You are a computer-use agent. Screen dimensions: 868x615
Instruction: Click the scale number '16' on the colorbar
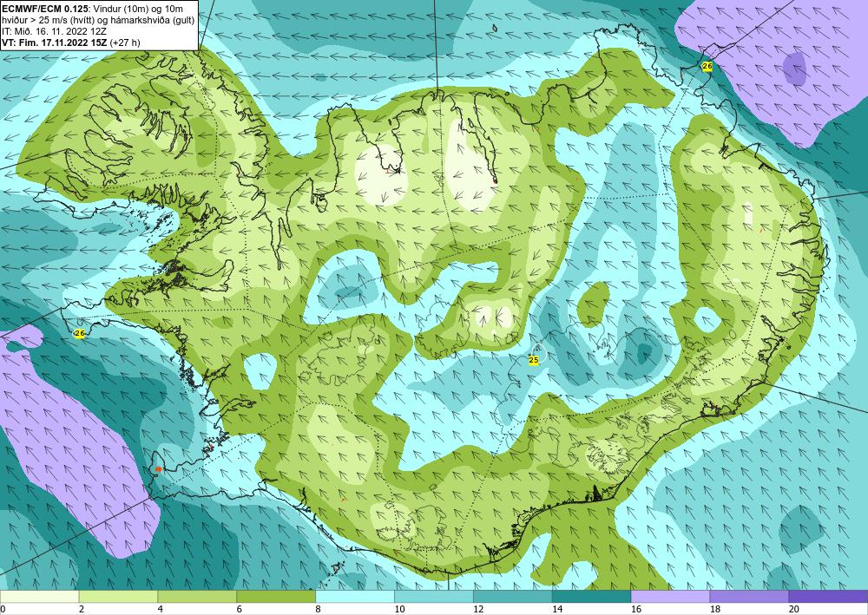[x=636, y=610]
